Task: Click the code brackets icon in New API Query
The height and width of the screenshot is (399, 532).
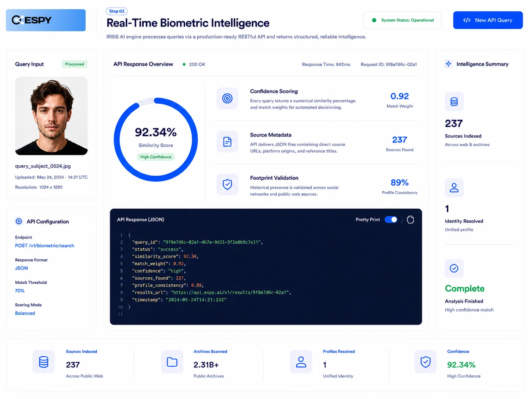Action: [x=467, y=20]
